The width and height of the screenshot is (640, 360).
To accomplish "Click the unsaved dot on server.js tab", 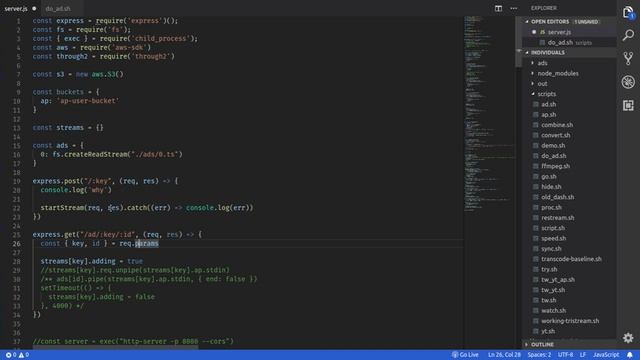I will pos(34,8).
